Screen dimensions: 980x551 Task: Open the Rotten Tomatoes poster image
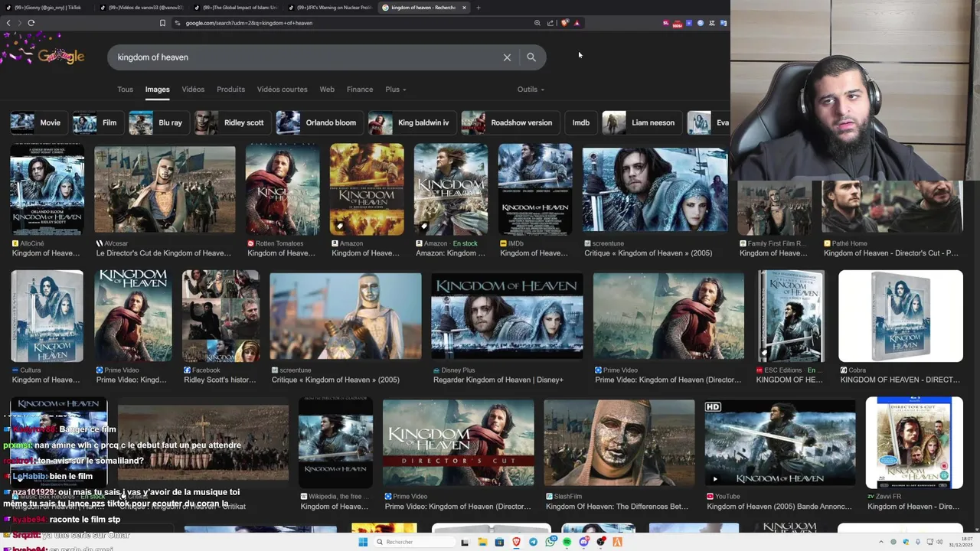[x=283, y=189]
